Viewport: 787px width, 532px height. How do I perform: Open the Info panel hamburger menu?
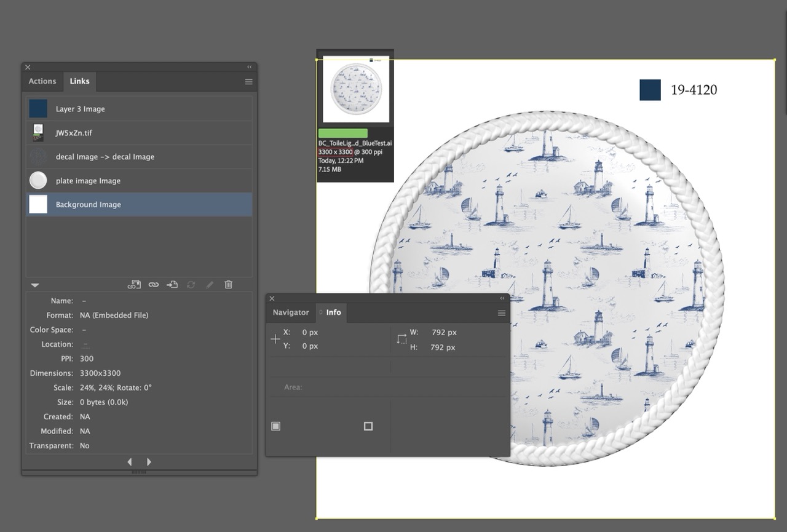click(502, 313)
